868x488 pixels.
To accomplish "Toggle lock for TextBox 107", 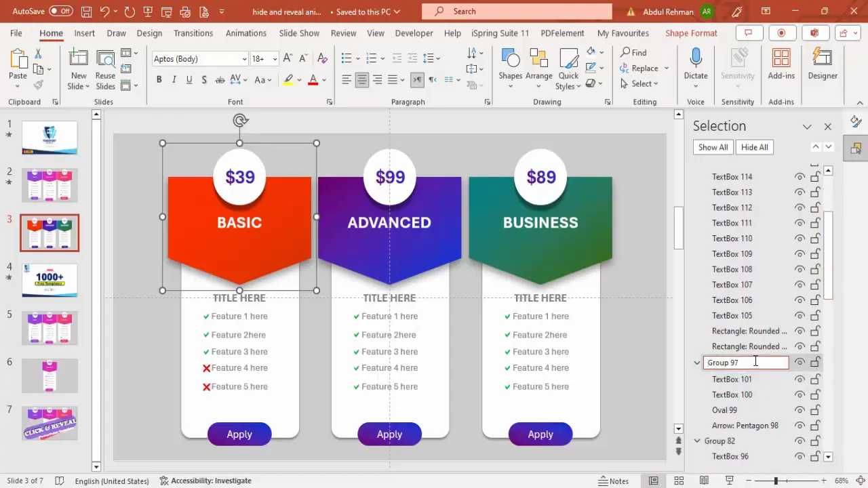I will click(815, 285).
